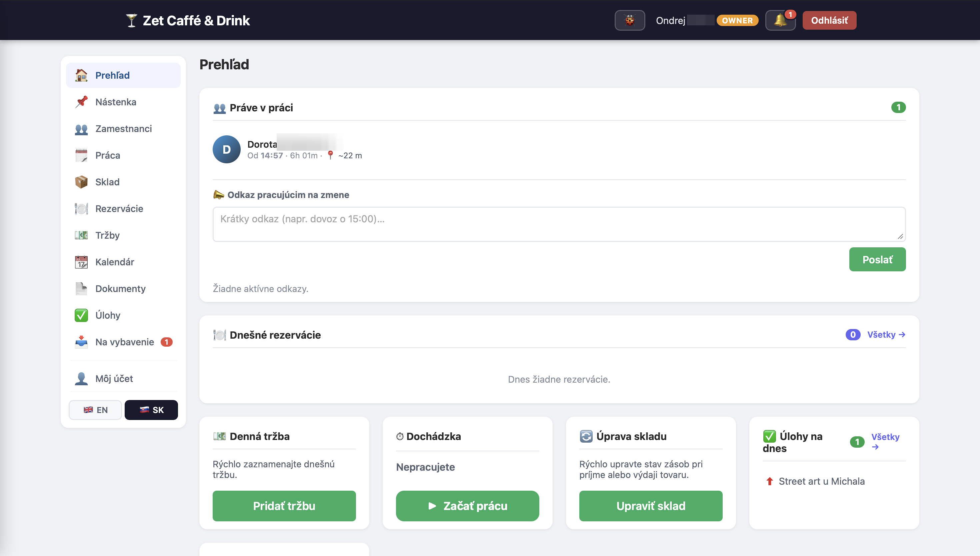Click the OWNER role badge
980x556 pixels.
pos(737,21)
